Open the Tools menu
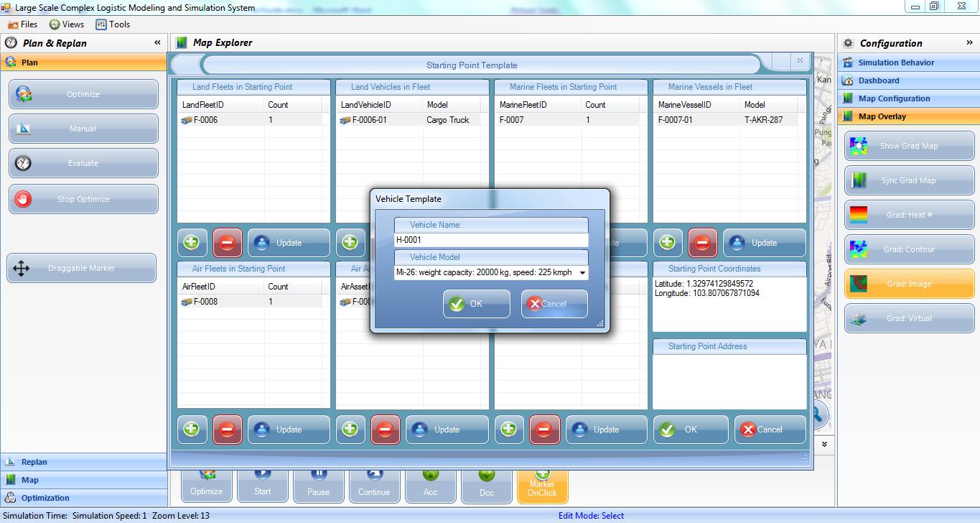 (x=113, y=24)
